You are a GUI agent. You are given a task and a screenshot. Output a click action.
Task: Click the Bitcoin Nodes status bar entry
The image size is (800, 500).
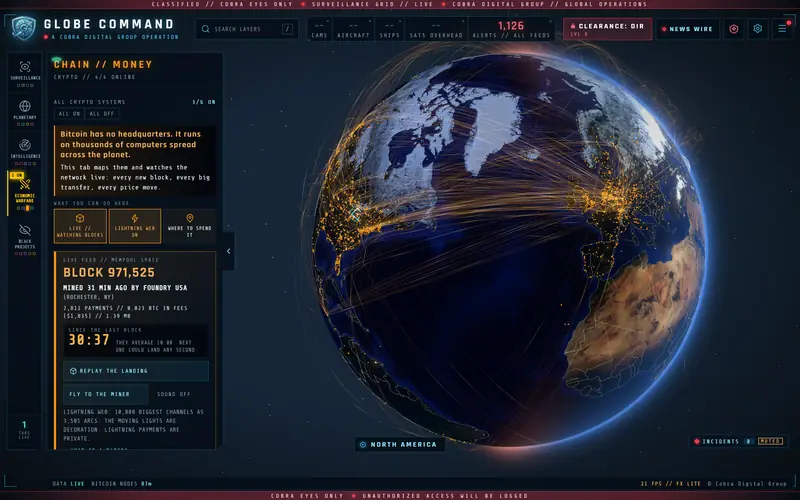[x=121, y=484]
